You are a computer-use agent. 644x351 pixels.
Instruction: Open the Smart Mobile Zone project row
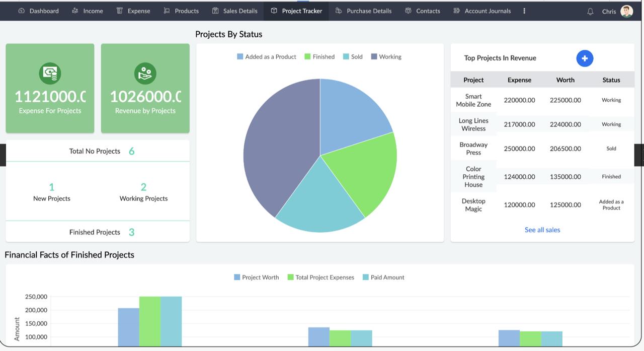(473, 100)
